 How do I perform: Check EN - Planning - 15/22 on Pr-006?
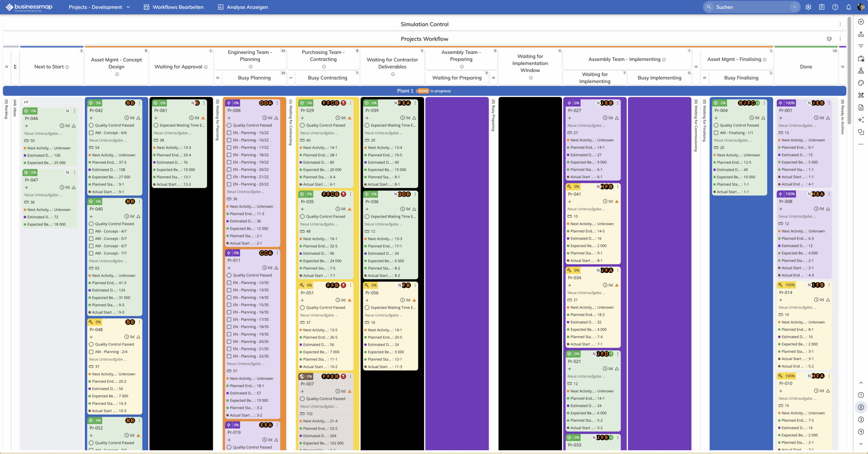(x=229, y=133)
